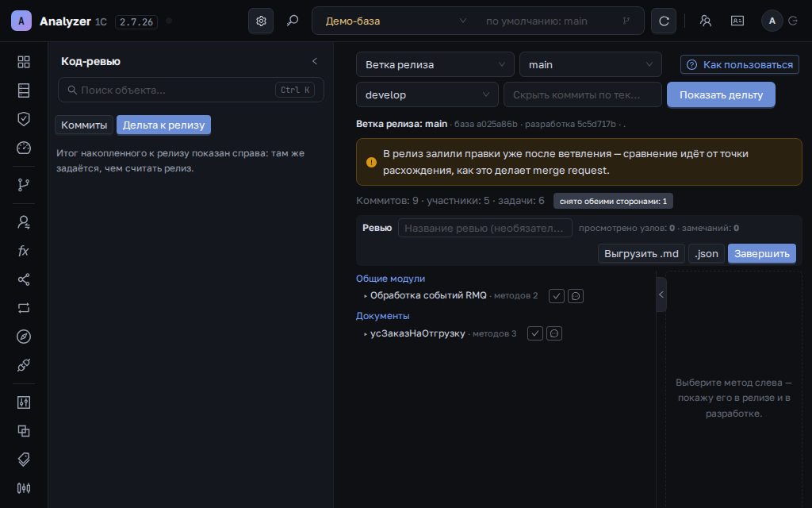Click the logout arrow icon
Image resolution: width=812 pixels, height=508 pixels.
[793, 21]
